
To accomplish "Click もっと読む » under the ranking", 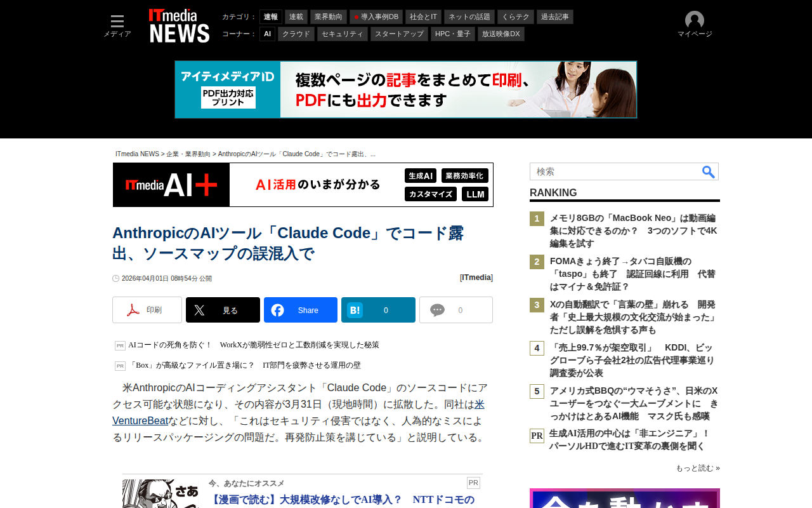I will click(698, 468).
